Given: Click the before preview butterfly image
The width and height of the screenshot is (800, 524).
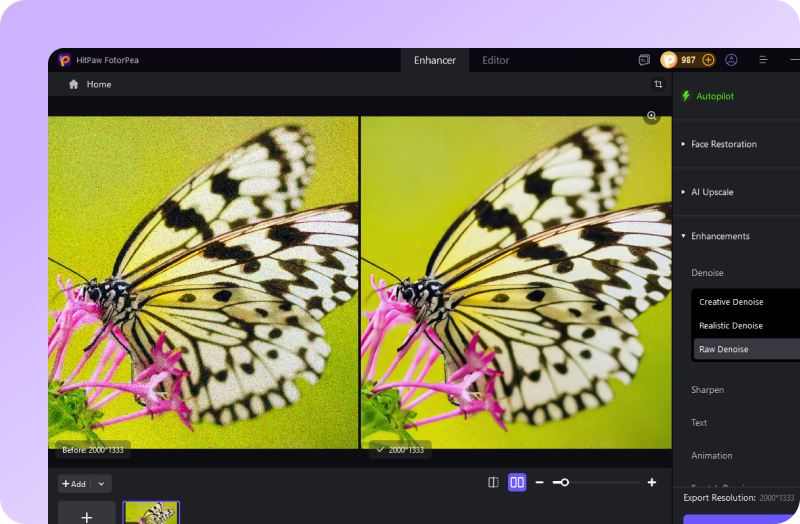Looking at the screenshot, I should 203,282.
